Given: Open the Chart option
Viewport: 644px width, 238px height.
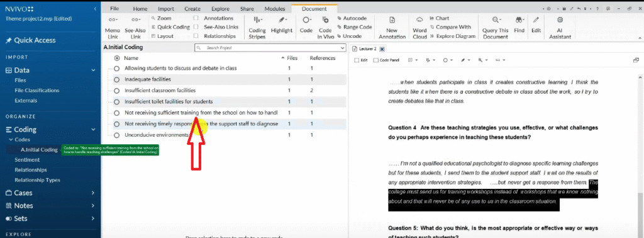Looking at the screenshot, I should click(x=440, y=18).
